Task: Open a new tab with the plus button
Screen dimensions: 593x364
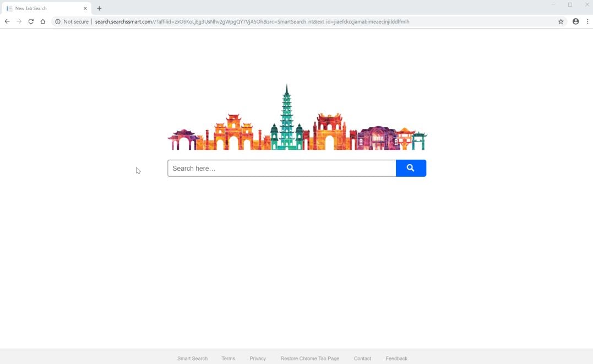Action: pos(99,8)
